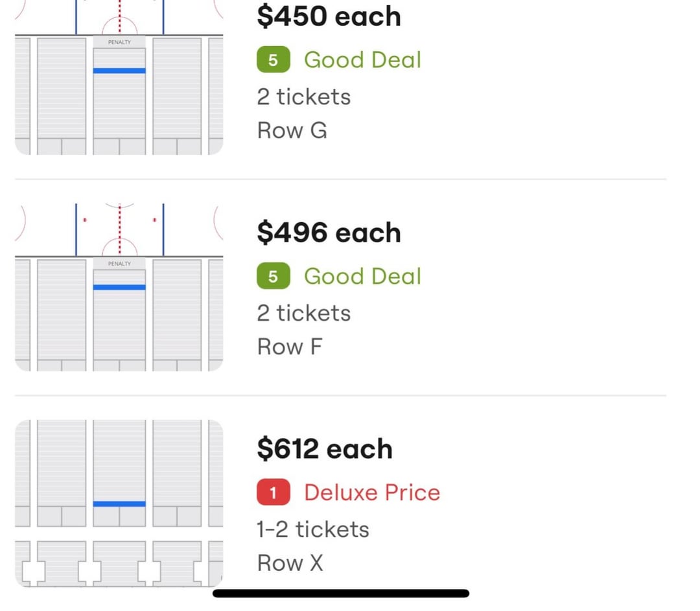The height and width of the screenshot is (611, 700).
Task: Tap 2 tickets text in Row F listing
Action: point(303,313)
